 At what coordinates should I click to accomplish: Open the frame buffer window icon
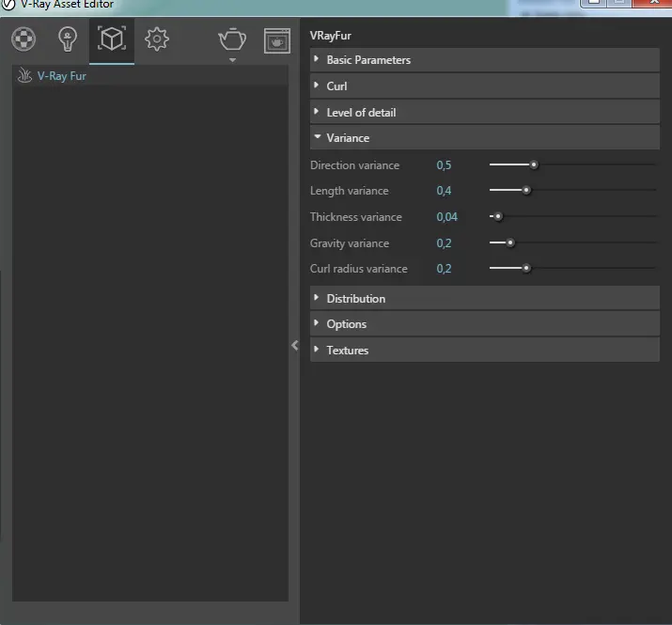click(276, 40)
